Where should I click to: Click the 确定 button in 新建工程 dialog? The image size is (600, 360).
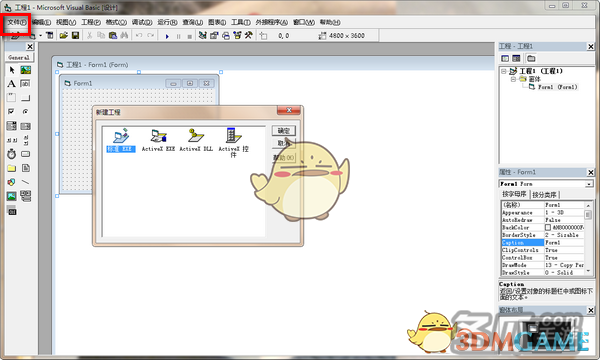click(x=284, y=131)
